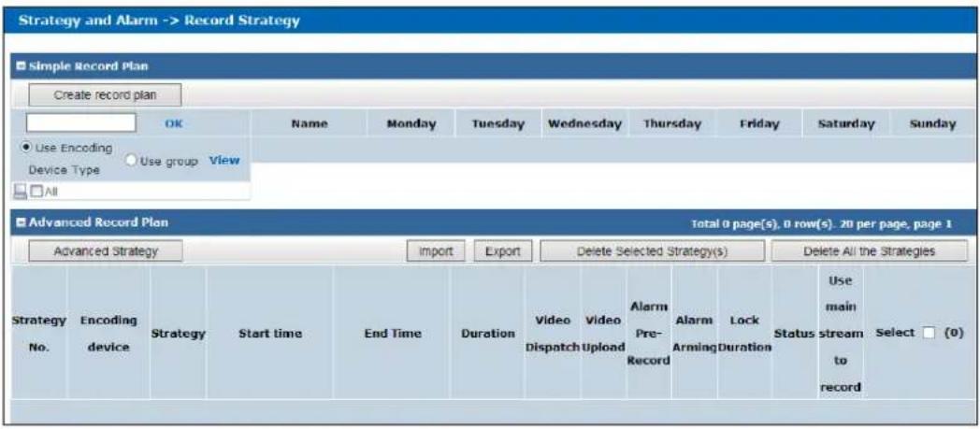Click the Tuesday column header
This screenshot has height=429, width=980.
pos(498,123)
